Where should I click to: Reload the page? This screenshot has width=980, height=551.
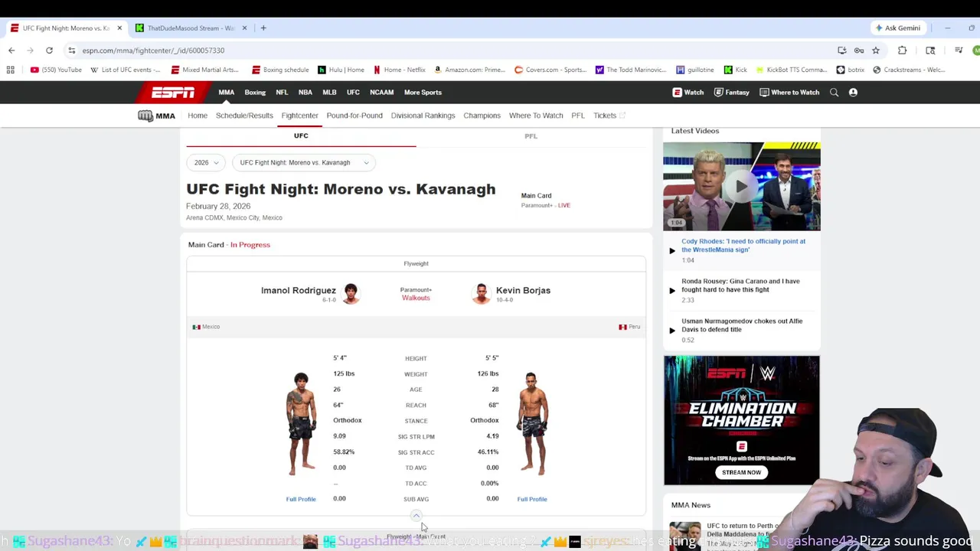pos(49,51)
